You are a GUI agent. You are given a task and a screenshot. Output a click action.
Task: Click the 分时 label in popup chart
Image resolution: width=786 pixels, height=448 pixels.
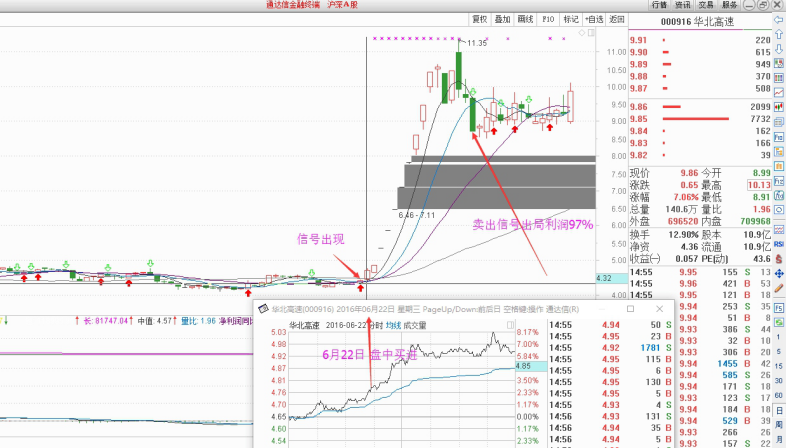[375, 325]
